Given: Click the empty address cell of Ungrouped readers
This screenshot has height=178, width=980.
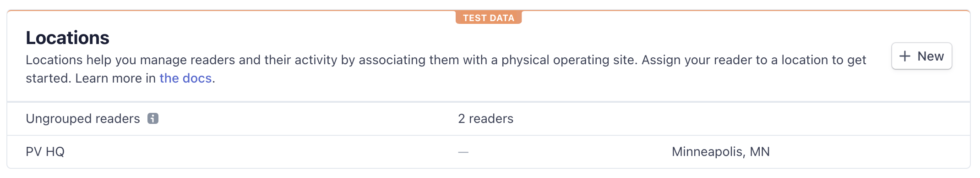Looking at the screenshot, I should coord(720,118).
